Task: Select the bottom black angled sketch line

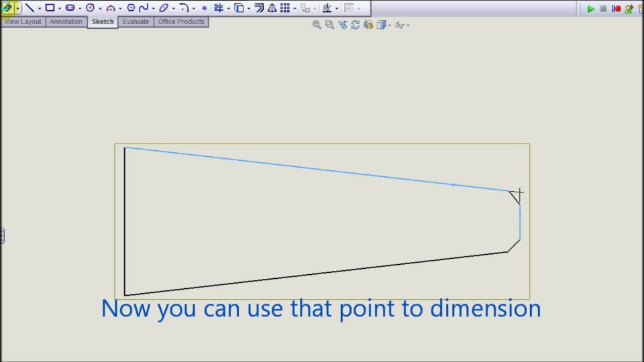Action: 316,274
